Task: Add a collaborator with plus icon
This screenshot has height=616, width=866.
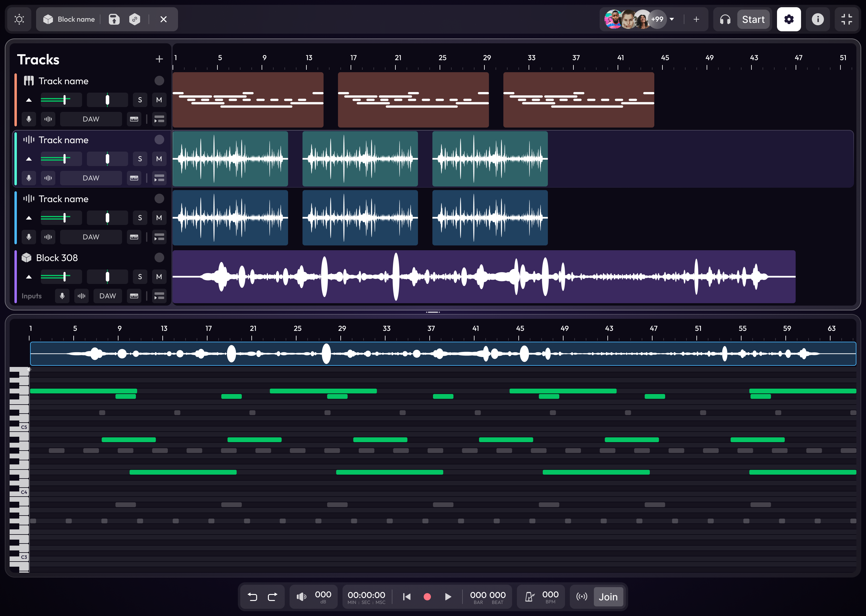Action: coord(696,19)
